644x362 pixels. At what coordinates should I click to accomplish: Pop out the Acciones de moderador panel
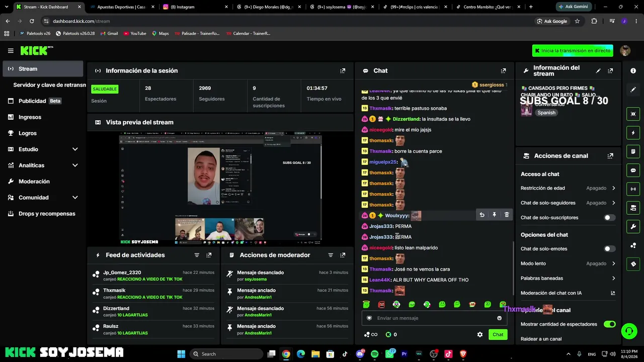pos(343,255)
